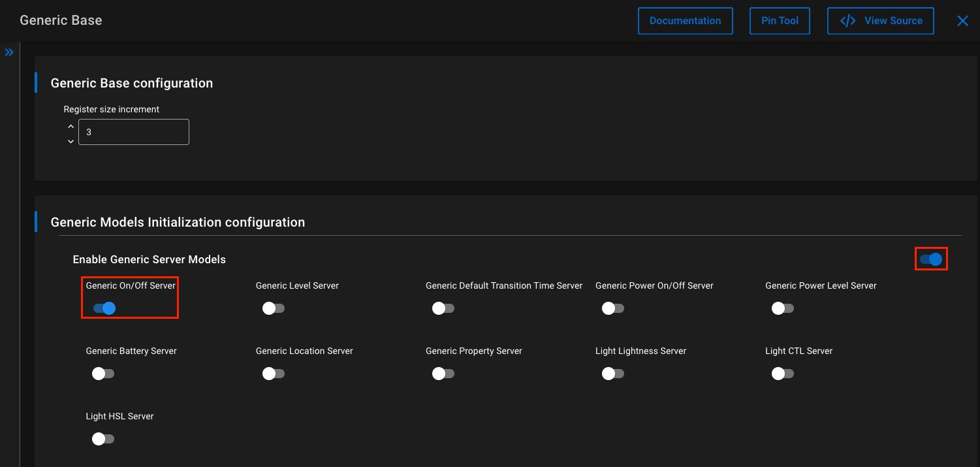Click the Pin Tool button

click(x=780, y=20)
